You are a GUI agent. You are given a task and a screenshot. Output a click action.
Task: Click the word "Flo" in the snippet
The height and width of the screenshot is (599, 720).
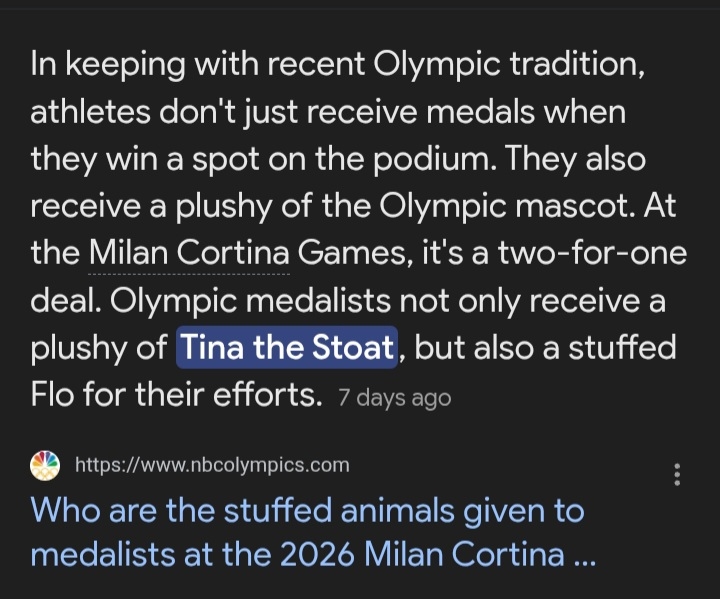[x=54, y=395]
